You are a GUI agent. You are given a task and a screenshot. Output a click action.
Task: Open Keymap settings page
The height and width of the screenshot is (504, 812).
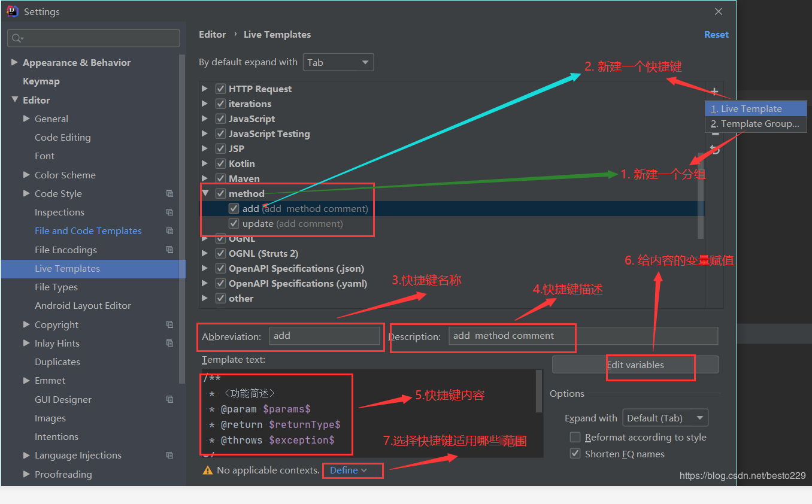41,81
